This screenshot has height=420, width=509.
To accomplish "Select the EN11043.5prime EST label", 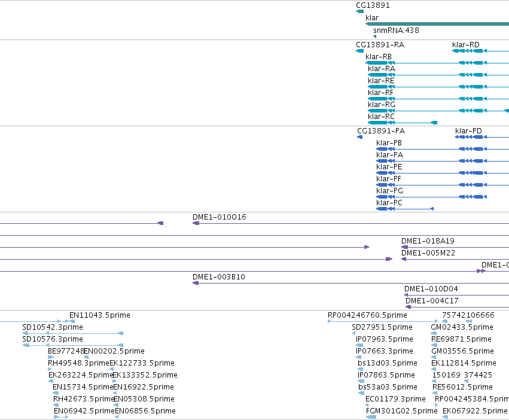I will (100, 315).
